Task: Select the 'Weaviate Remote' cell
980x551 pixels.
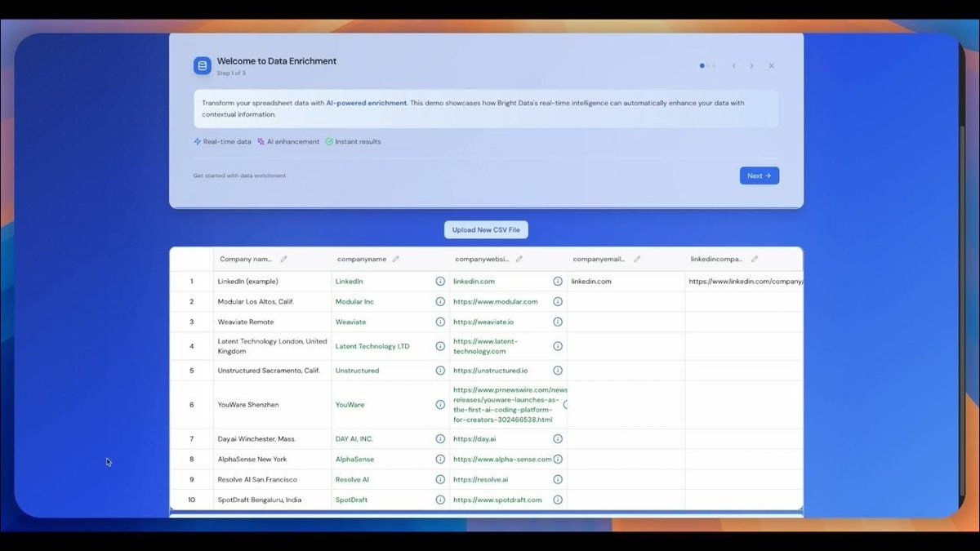Action: pyautogui.click(x=272, y=322)
